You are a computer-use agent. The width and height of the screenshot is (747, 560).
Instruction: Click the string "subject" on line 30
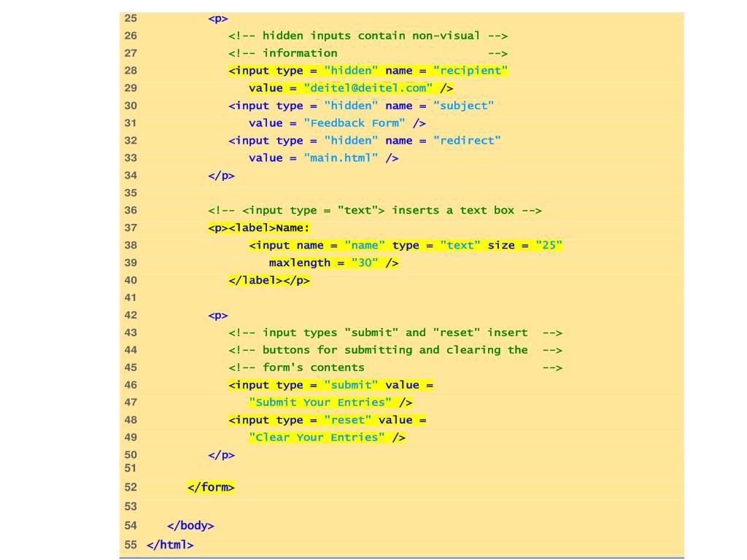pyautogui.click(x=463, y=106)
